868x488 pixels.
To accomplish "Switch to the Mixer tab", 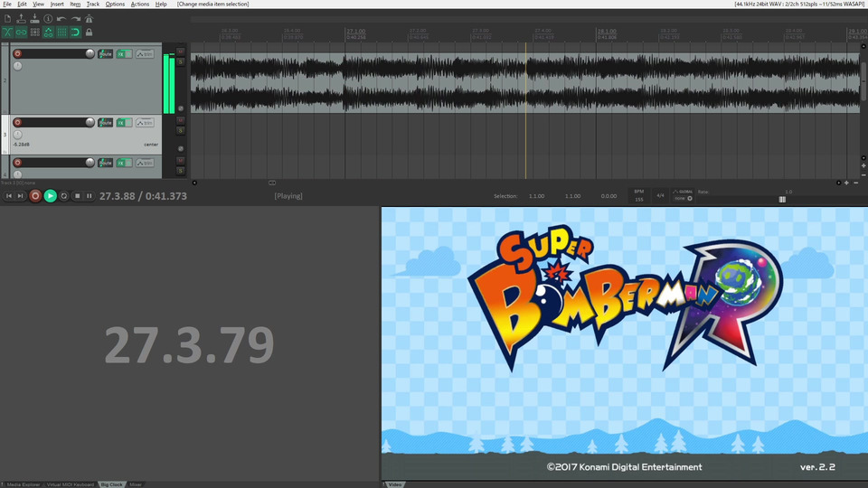I will 136,484.
